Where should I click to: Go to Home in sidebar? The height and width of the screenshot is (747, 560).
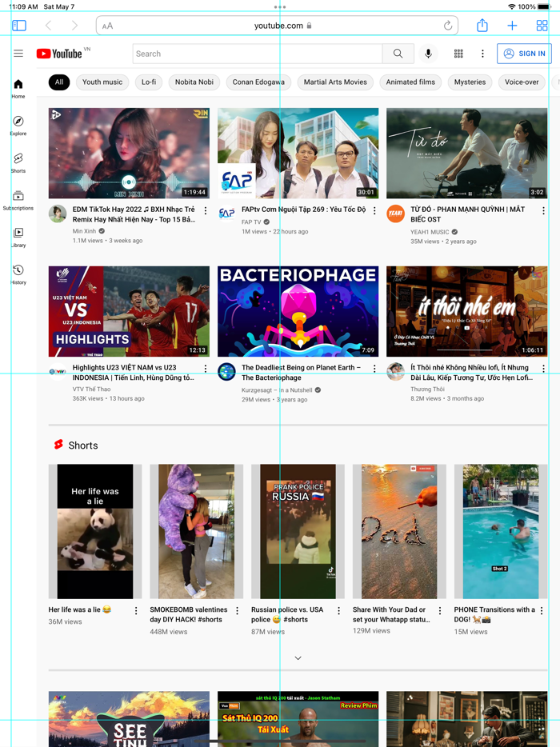(x=18, y=89)
